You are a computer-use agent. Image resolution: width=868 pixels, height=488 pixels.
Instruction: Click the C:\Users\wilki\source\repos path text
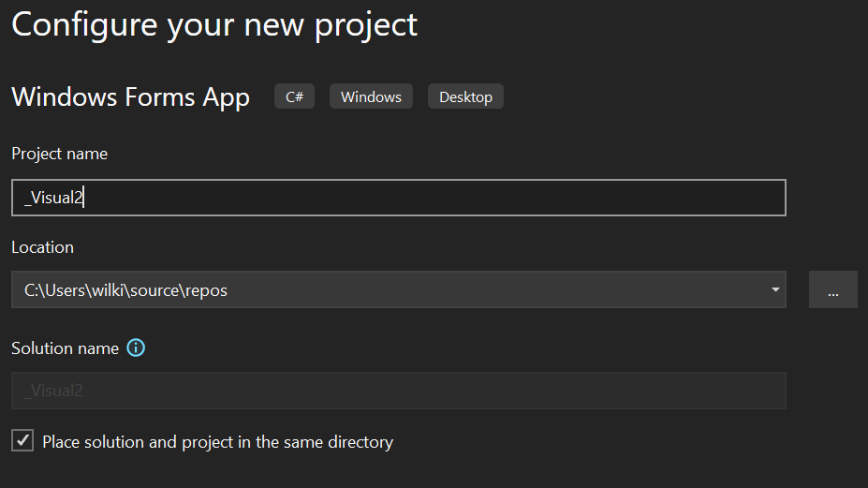[125, 290]
